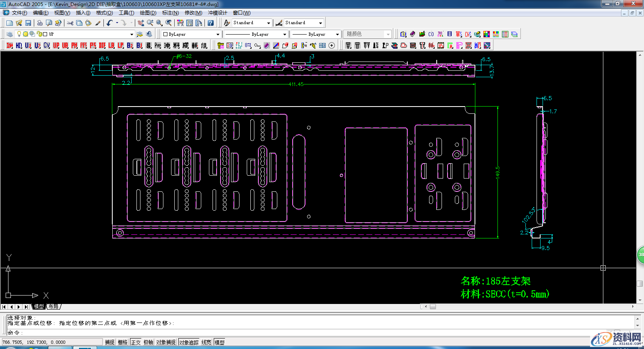Screen dimensions: 644x349
Task: Open the Layer Properties Manager icon
Action: point(10,34)
